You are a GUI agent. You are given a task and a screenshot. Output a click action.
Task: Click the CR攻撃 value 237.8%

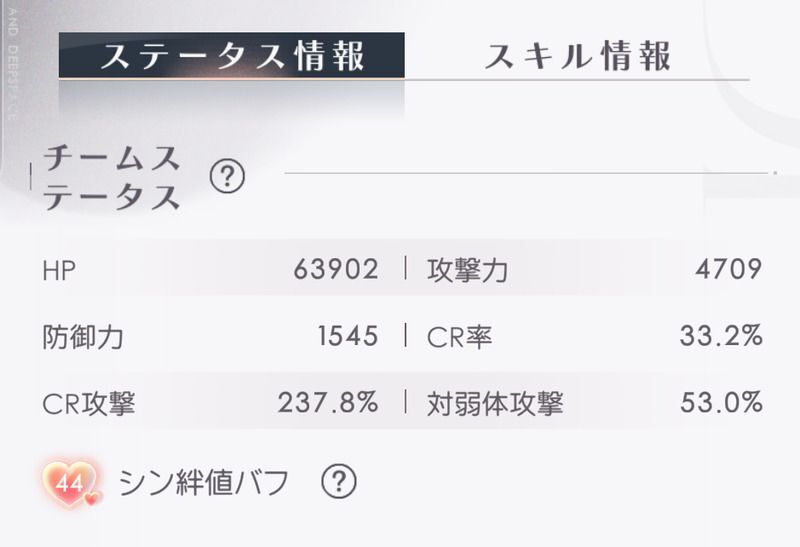point(328,403)
